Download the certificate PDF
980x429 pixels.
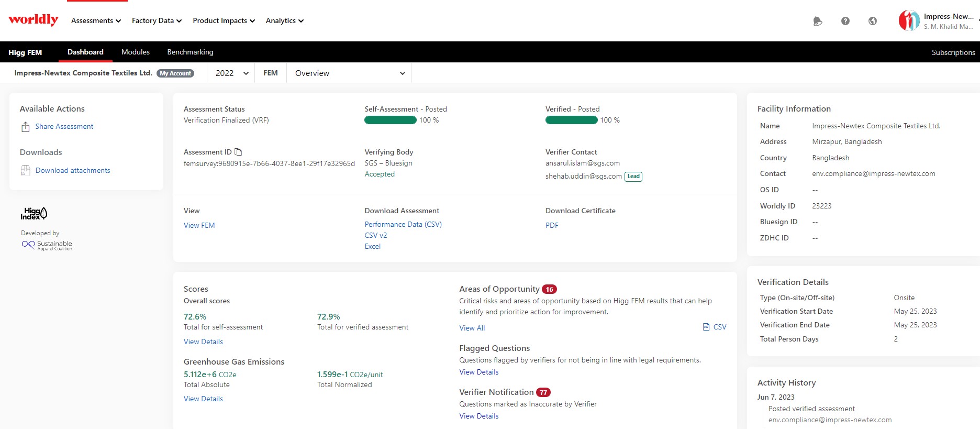click(x=552, y=225)
